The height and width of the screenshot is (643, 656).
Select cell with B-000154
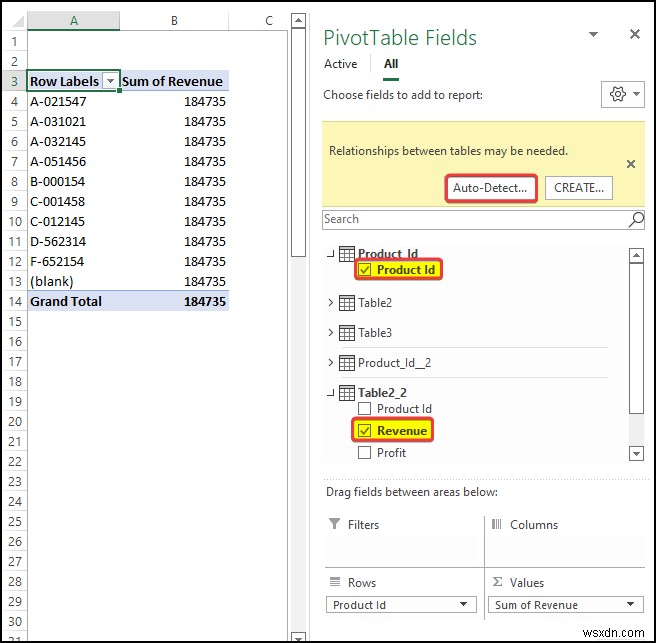pyautogui.click(x=74, y=181)
